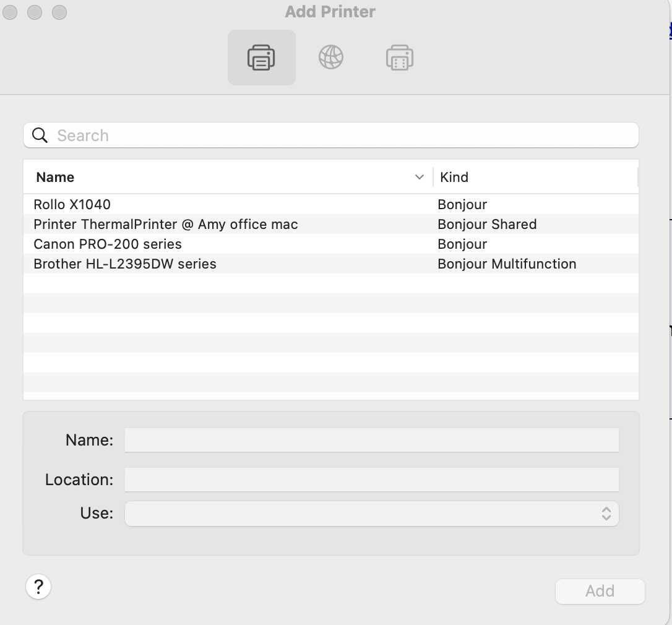Screen dimensions: 672x625
Task: Click into the printer Name field
Action: 371,440
